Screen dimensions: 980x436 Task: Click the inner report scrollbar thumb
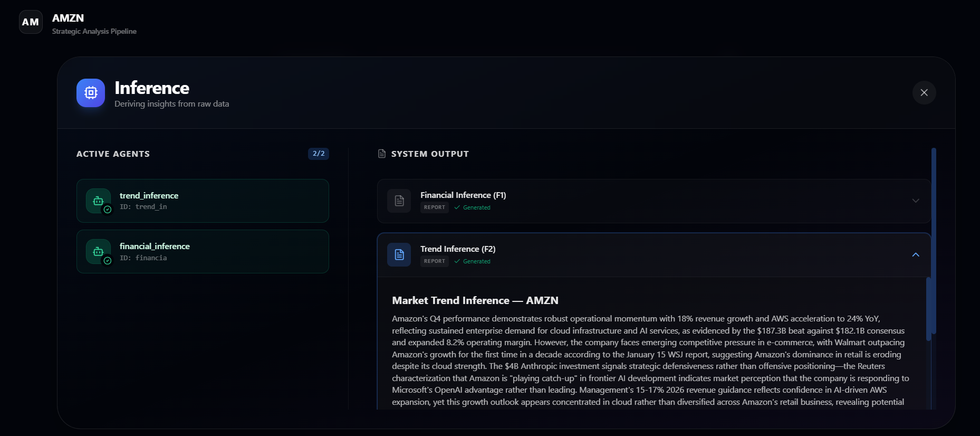tap(928, 309)
